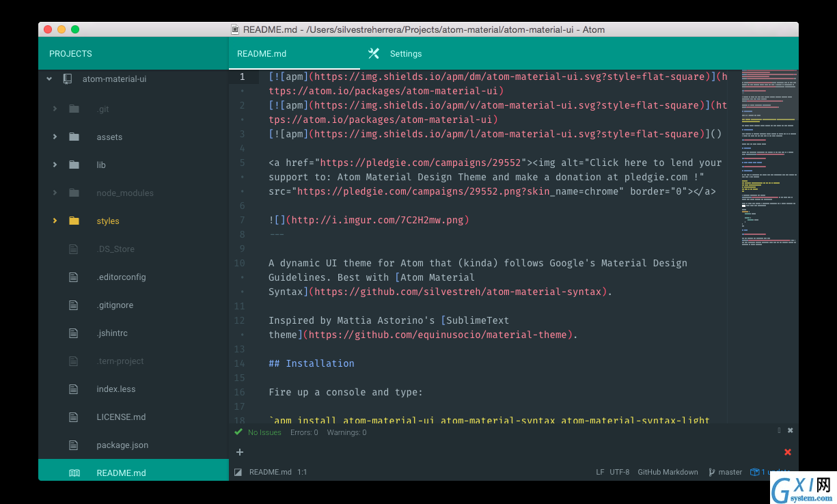837x504 pixels.
Task: Click the README.md book icon in tree
Action: (x=74, y=473)
